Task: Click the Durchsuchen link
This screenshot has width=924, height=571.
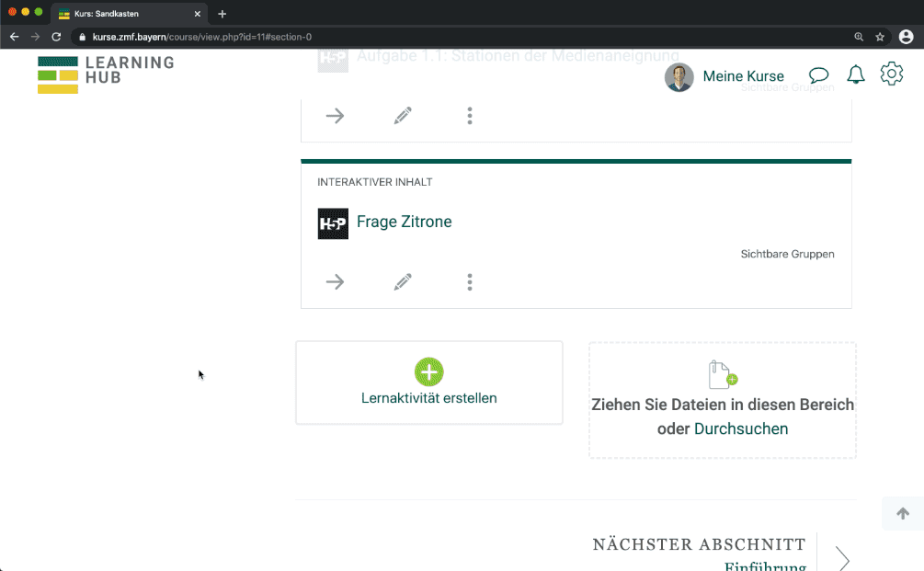Action: click(x=741, y=428)
